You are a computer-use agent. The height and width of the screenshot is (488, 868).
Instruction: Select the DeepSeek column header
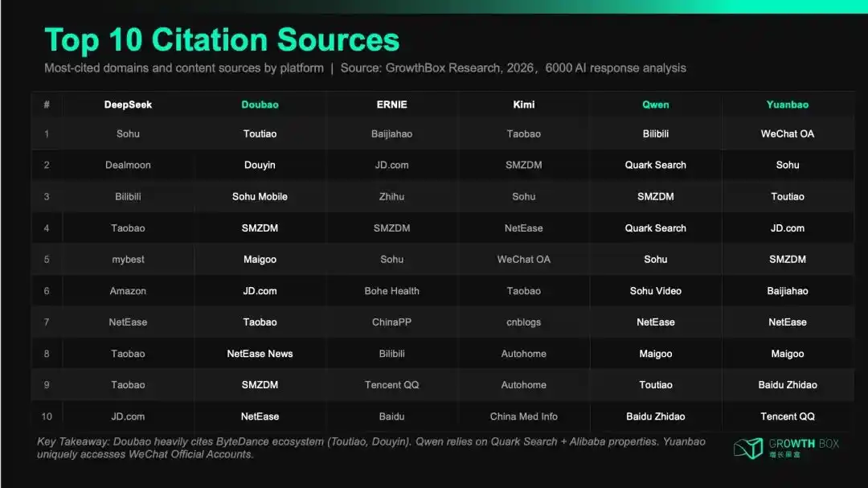tap(128, 105)
